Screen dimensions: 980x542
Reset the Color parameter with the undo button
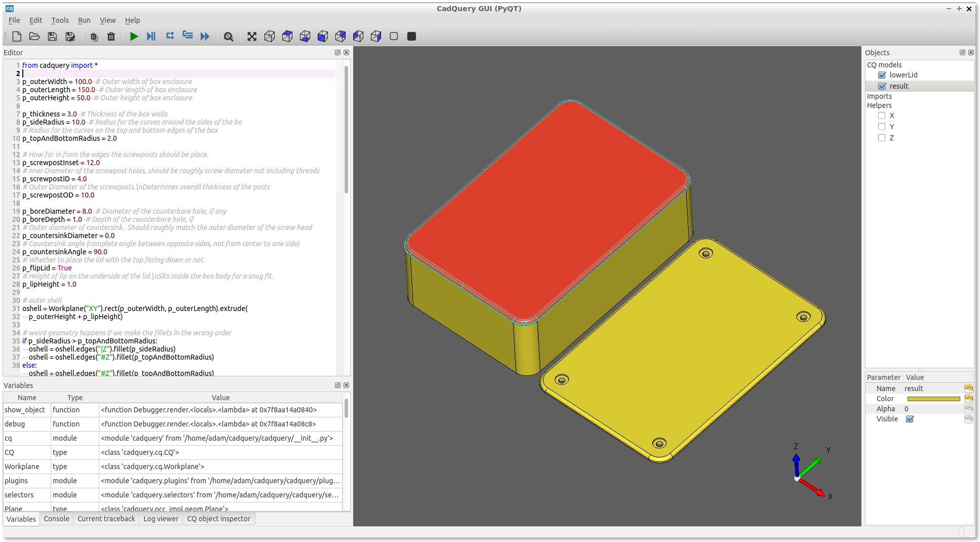[x=969, y=398]
